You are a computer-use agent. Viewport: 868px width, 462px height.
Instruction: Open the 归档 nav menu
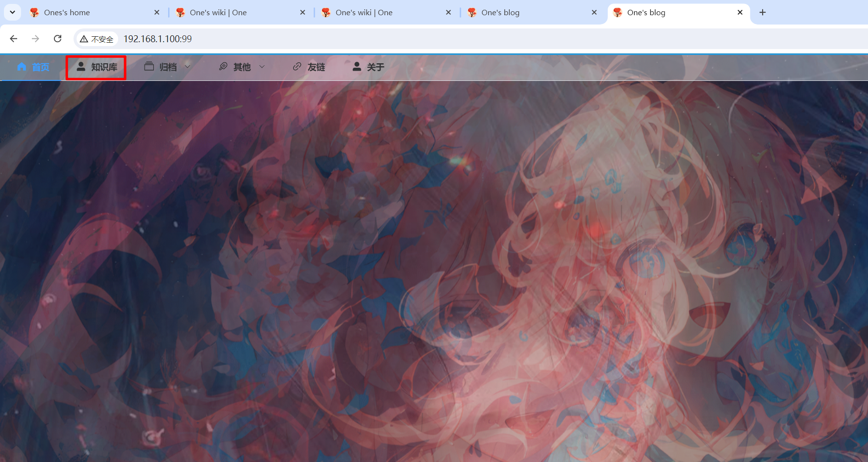click(167, 67)
